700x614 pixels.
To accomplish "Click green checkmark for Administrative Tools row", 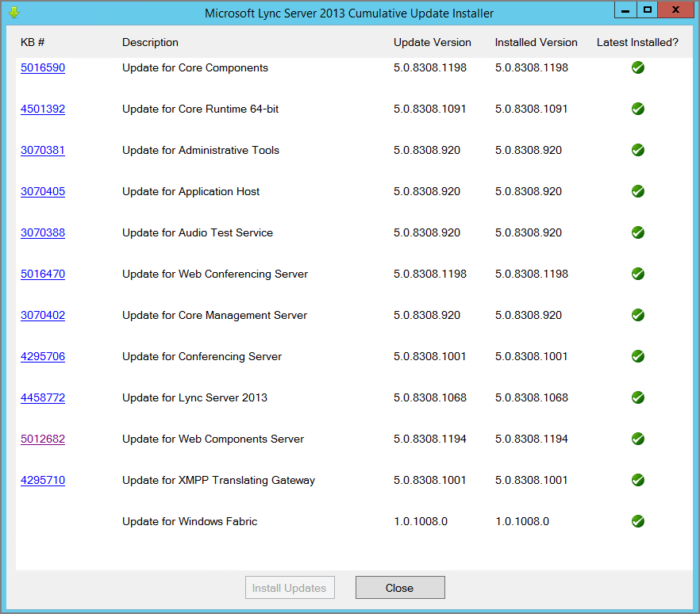I will 637,150.
